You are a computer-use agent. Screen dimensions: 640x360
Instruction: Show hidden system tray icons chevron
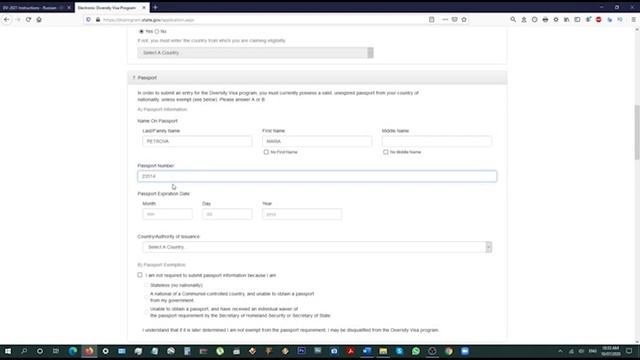(560, 351)
